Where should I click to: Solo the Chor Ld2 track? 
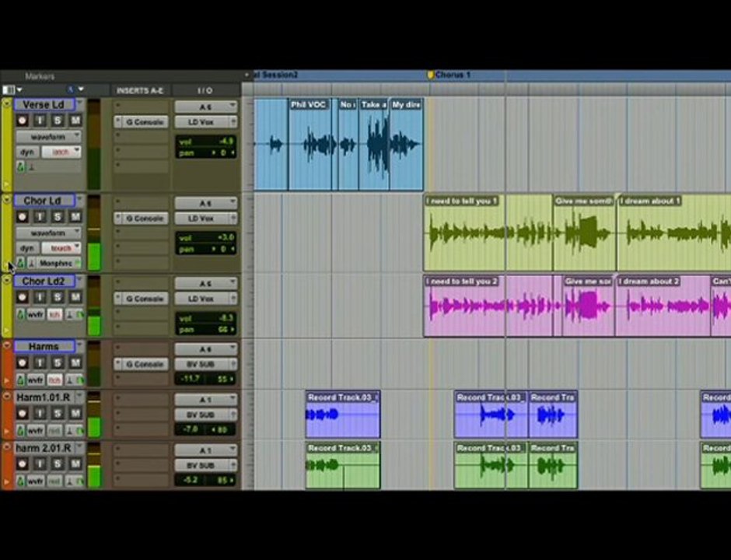58,297
